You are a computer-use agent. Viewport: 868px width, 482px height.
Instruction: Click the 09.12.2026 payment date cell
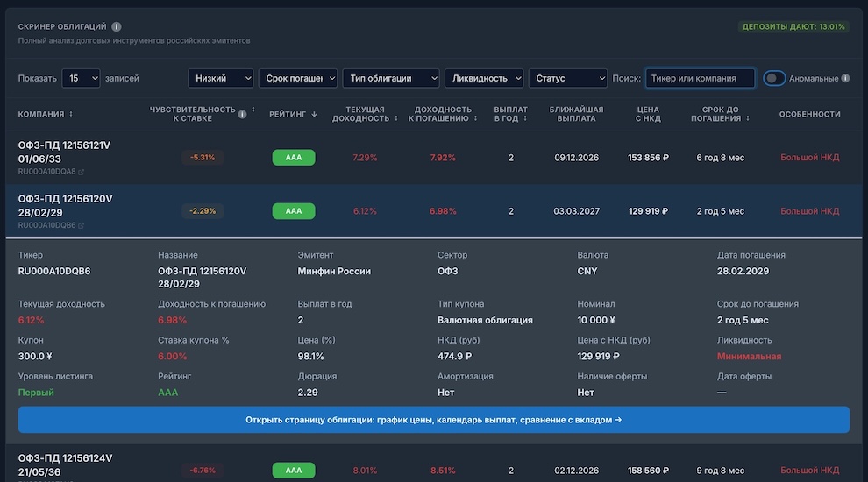pos(576,158)
